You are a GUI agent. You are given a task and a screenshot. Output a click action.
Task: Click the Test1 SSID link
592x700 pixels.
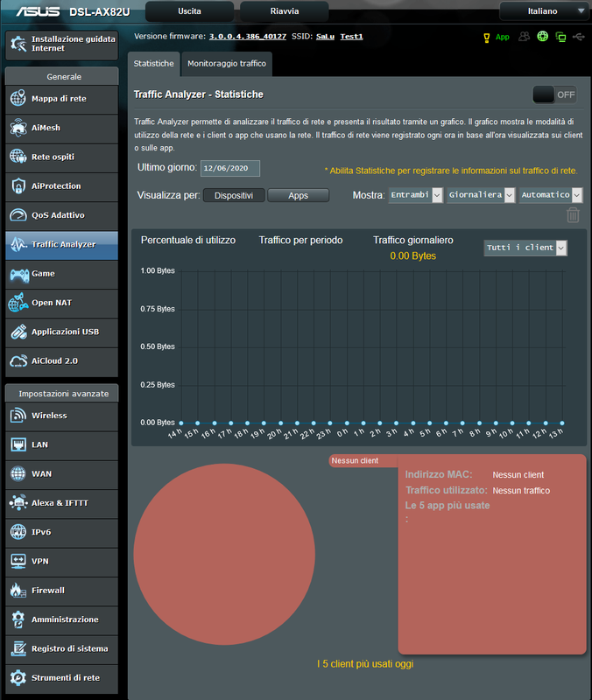tap(351, 37)
